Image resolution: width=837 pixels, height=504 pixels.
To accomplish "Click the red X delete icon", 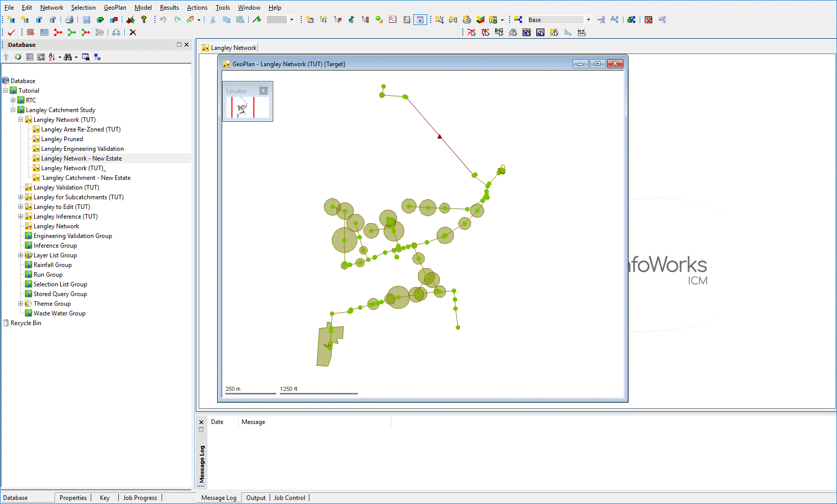I will (133, 33).
